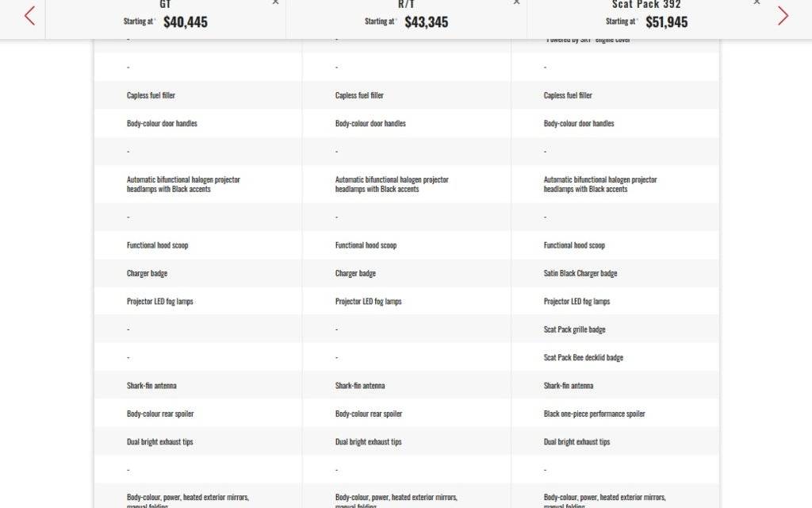Click Scat Pack grille badge feature
Screen dimensions: 812x508
[x=574, y=329]
